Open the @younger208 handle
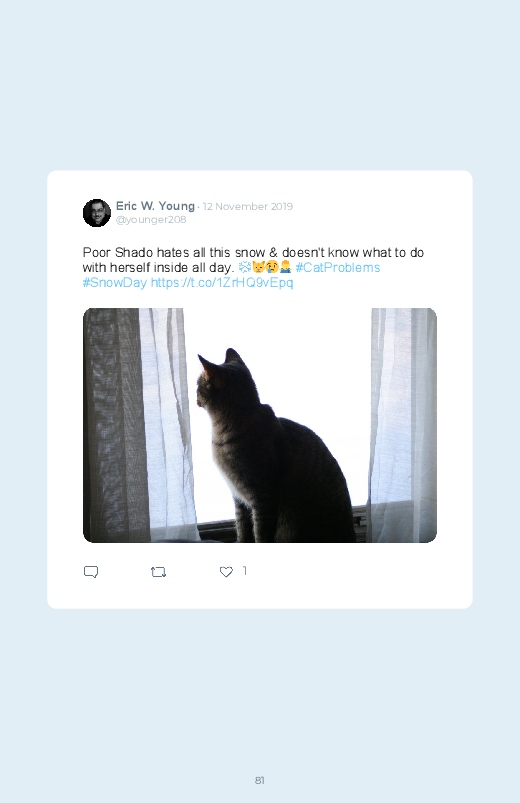This screenshot has width=520, height=803. click(151, 220)
